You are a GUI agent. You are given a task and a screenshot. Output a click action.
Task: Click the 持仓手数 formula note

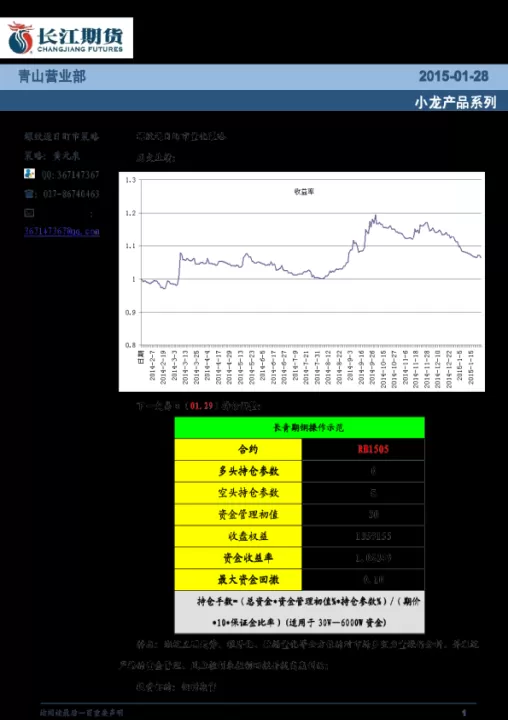[299, 612]
